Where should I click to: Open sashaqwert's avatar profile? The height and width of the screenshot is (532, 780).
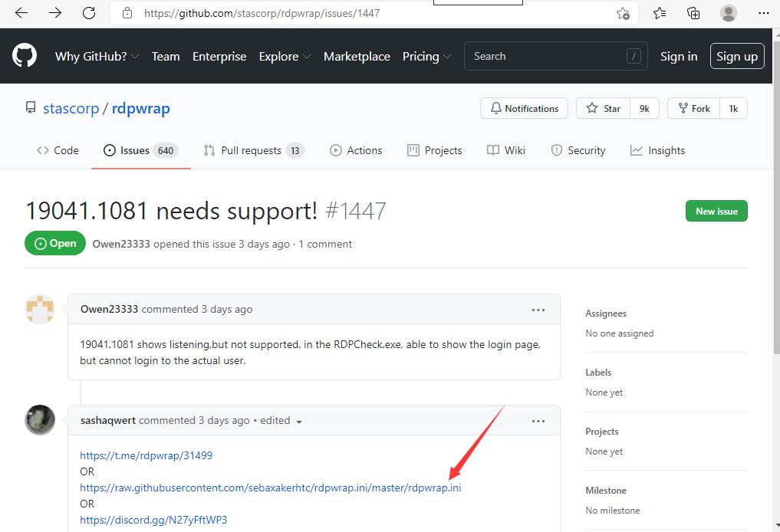tap(40, 420)
